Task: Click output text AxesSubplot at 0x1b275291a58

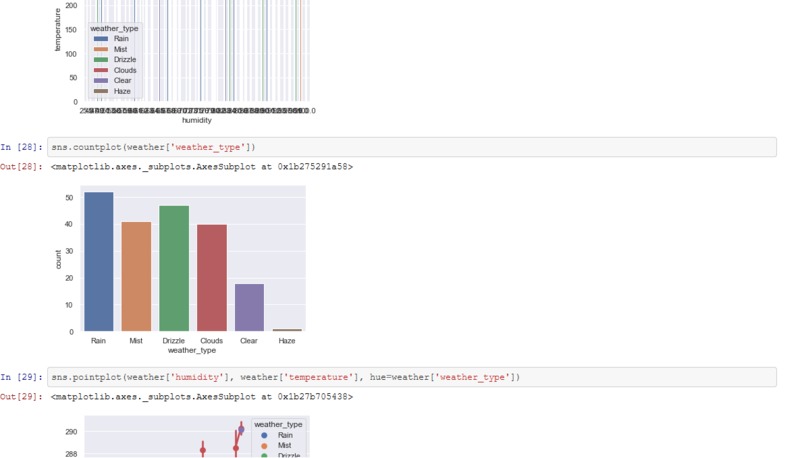Action: pyautogui.click(x=202, y=167)
